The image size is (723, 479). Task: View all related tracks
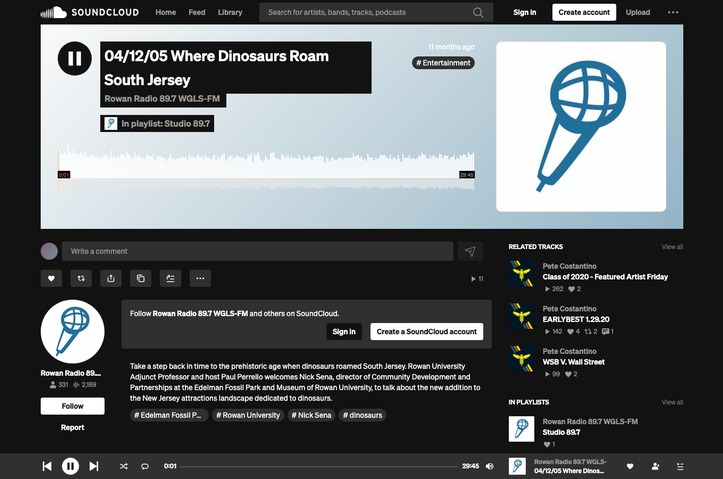pos(672,247)
